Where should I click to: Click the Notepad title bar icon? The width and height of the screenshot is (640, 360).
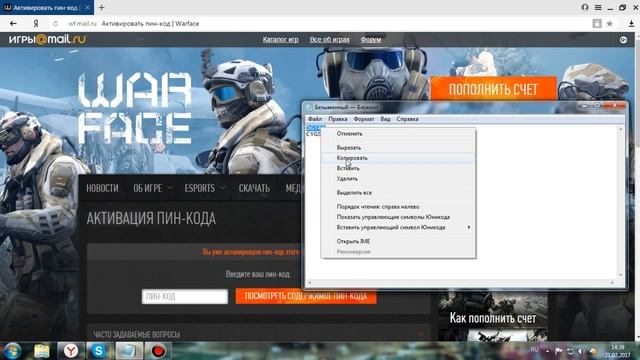click(310, 107)
